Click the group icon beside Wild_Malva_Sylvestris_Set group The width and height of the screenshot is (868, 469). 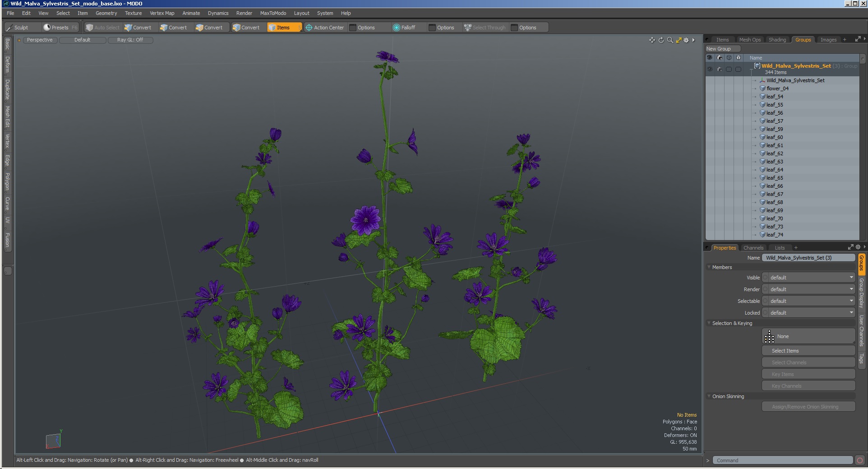757,66
